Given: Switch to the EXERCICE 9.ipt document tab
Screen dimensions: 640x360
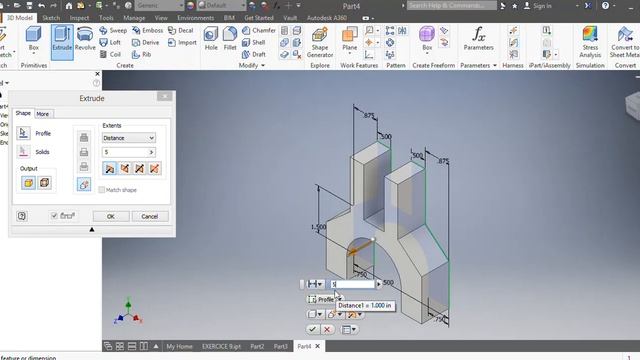Looking at the screenshot, I should click(221, 346).
